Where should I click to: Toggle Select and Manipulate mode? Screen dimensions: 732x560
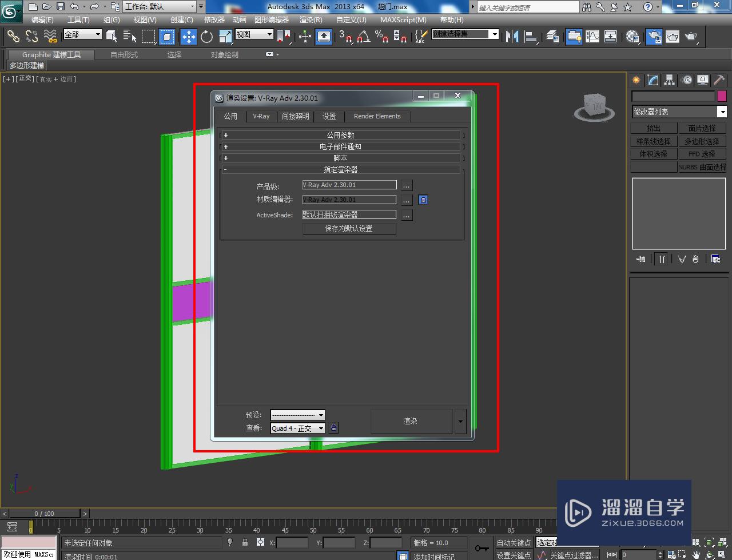pos(305,36)
